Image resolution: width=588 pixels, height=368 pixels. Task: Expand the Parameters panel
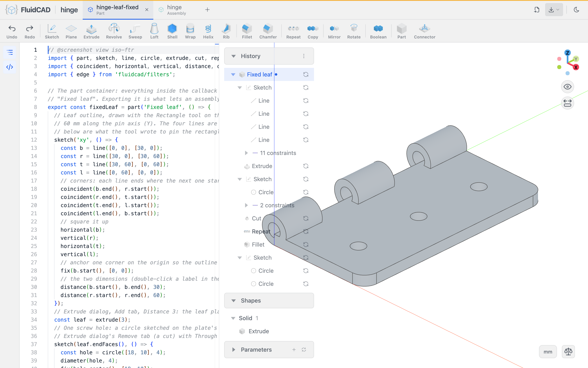coord(234,350)
